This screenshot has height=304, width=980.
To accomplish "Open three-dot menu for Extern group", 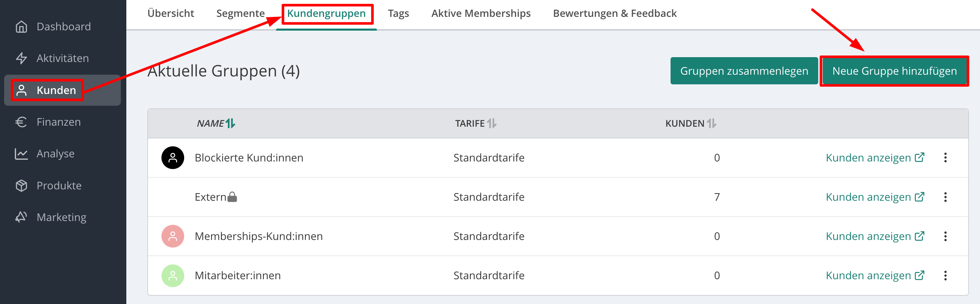I will (945, 197).
